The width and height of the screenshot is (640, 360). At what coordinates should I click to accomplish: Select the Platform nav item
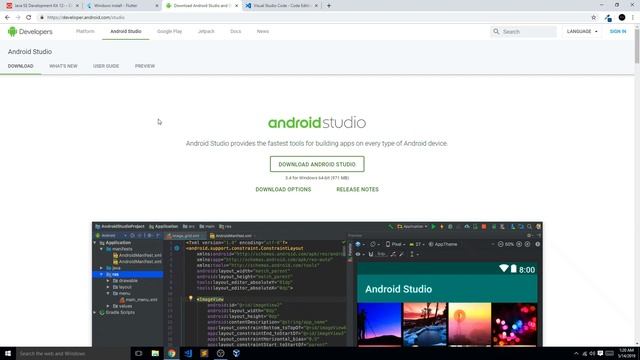click(85, 31)
